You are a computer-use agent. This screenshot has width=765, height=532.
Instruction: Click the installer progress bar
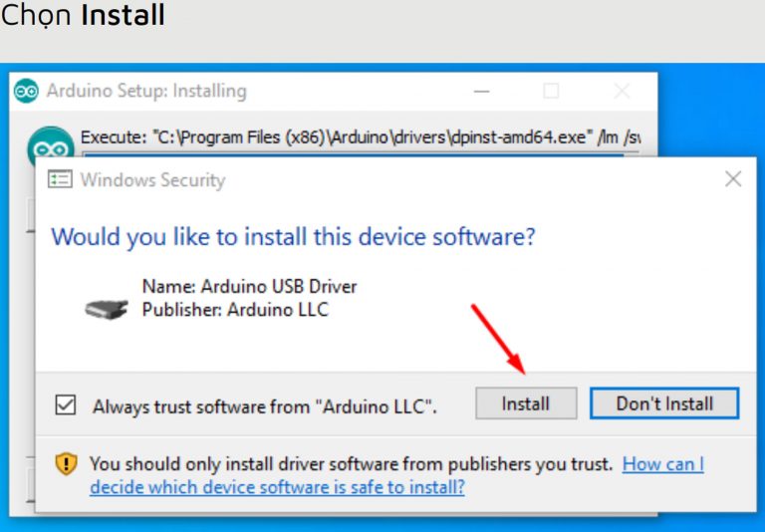[359, 153]
